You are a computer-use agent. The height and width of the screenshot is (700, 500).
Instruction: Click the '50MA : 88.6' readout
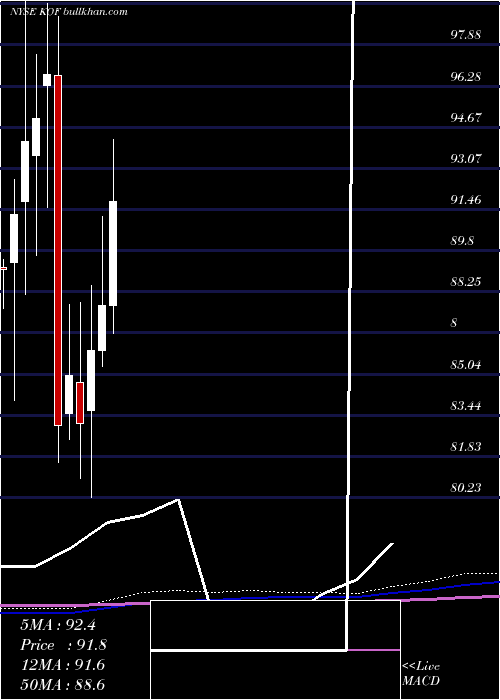pyautogui.click(x=63, y=684)
